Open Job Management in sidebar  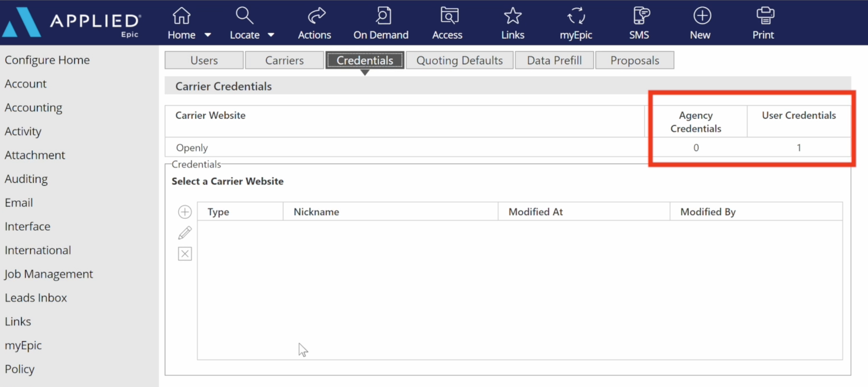pyautogui.click(x=49, y=274)
